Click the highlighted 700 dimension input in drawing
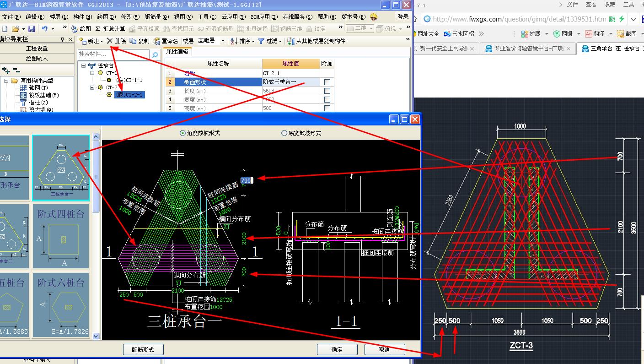Viewport: 644px width, 364px height. (x=246, y=180)
